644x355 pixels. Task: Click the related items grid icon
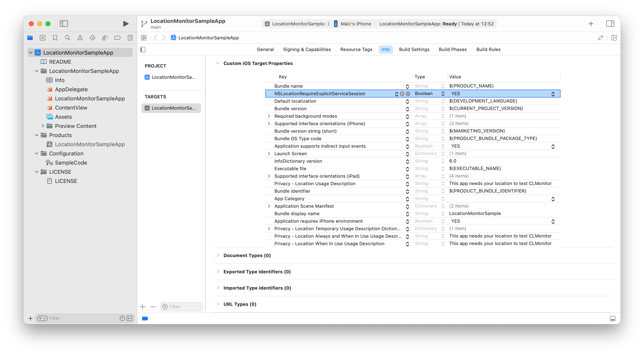144,38
